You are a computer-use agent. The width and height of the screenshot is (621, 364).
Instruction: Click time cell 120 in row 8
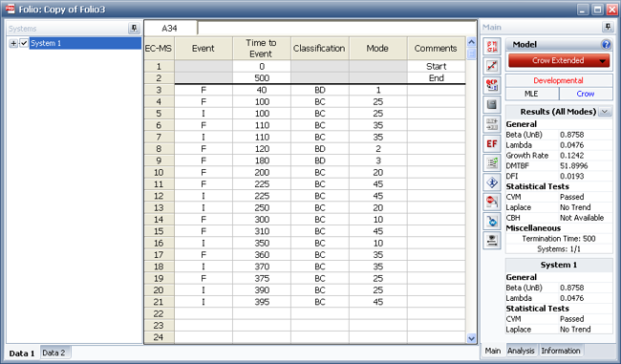(x=262, y=149)
